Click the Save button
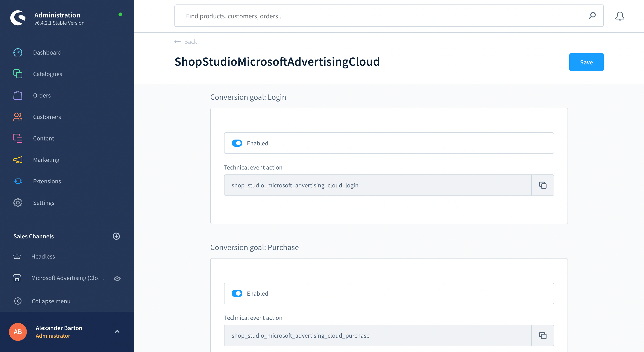The image size is (644, 352). coord(586,62)
